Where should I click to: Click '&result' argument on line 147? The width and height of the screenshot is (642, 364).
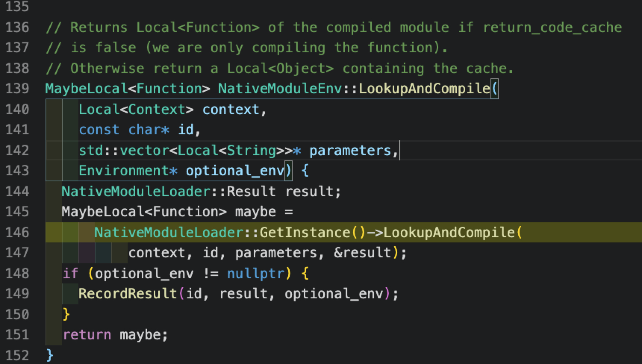(x=362, y=253)
